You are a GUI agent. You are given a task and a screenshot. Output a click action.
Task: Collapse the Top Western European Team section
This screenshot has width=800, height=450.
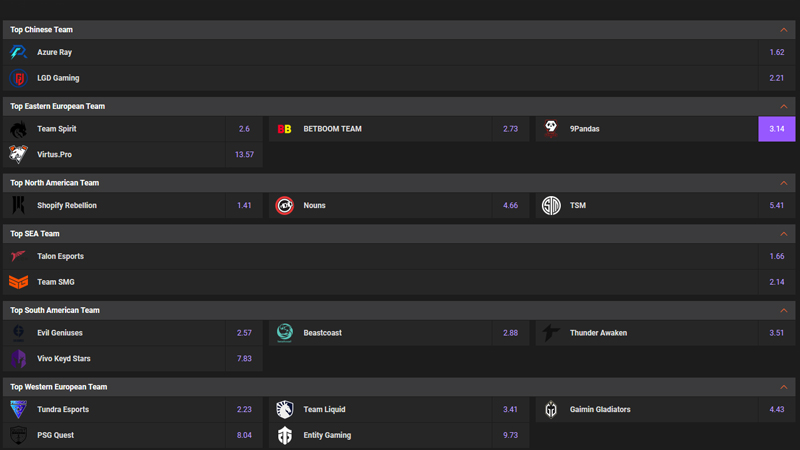pyautogui.click(x=784, y=387)
